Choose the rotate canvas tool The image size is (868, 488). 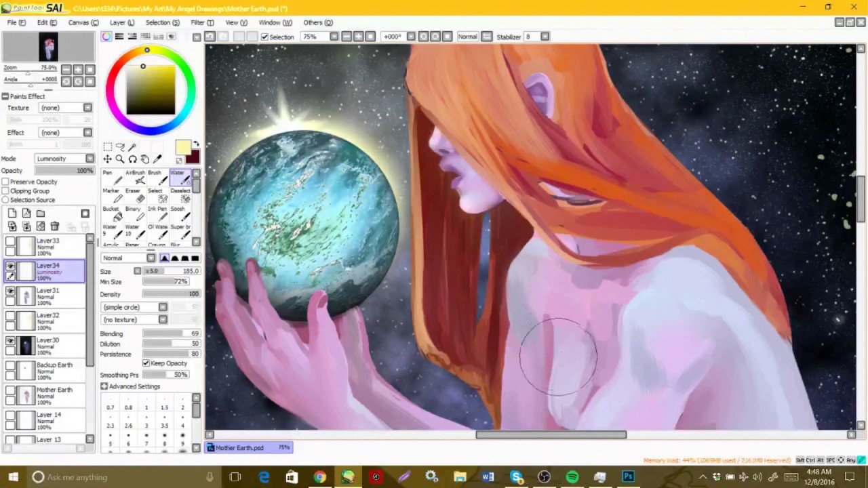tap(132, 159)
